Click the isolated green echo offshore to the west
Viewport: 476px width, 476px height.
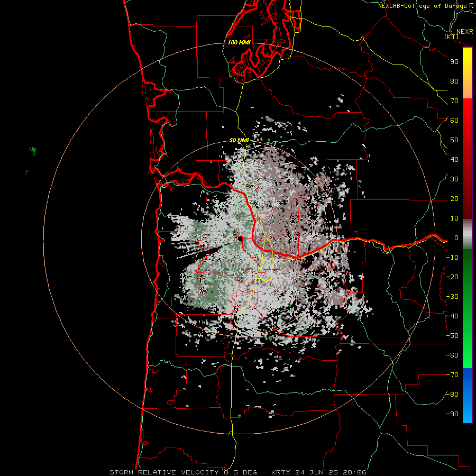(x=32, y=150)
